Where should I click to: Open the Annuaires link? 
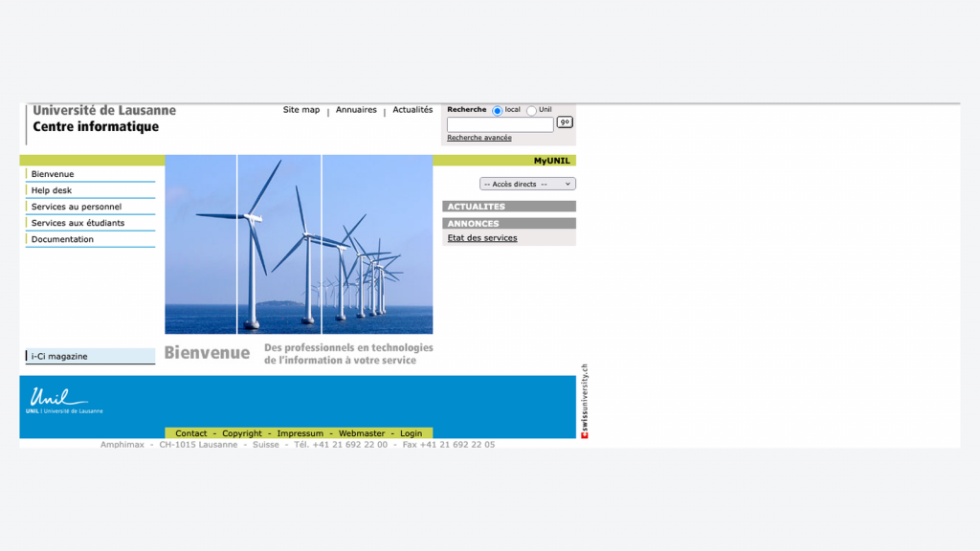click(x=356, y=110)
